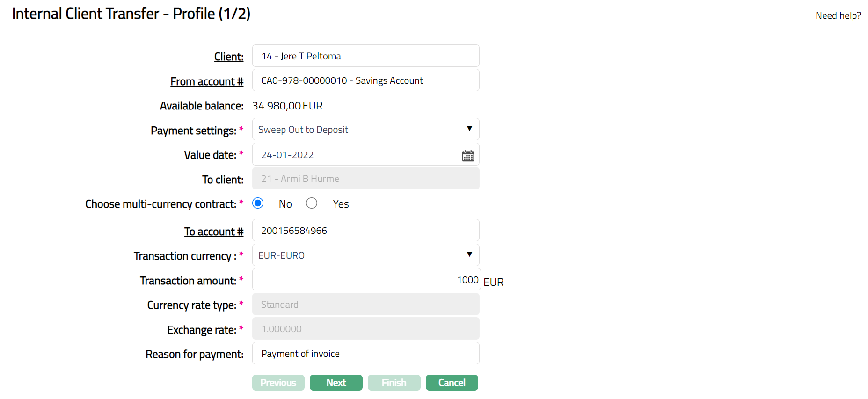Click the Previous button
The width and height of the screenshot is (868, 399).
click(x=278, y=383)
